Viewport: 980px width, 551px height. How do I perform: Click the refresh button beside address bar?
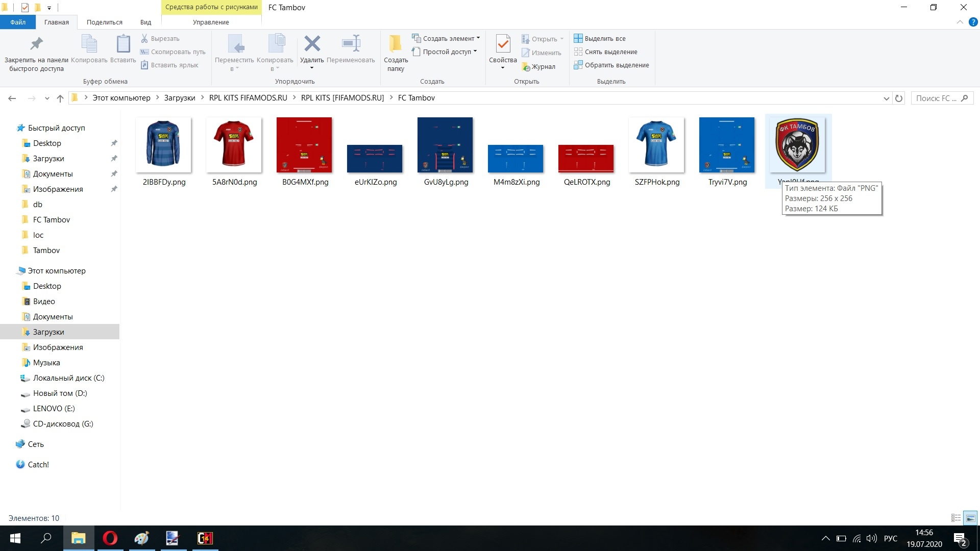click(899, 98)
